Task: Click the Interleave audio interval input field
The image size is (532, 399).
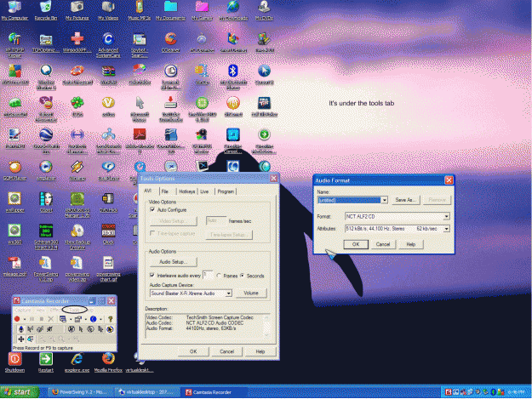Action: tap(208, 275)
